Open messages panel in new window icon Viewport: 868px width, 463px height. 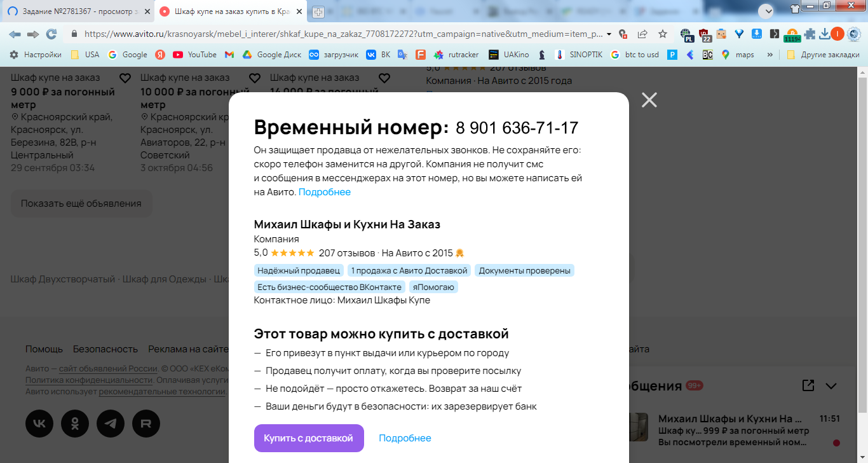tap(808, 385)
